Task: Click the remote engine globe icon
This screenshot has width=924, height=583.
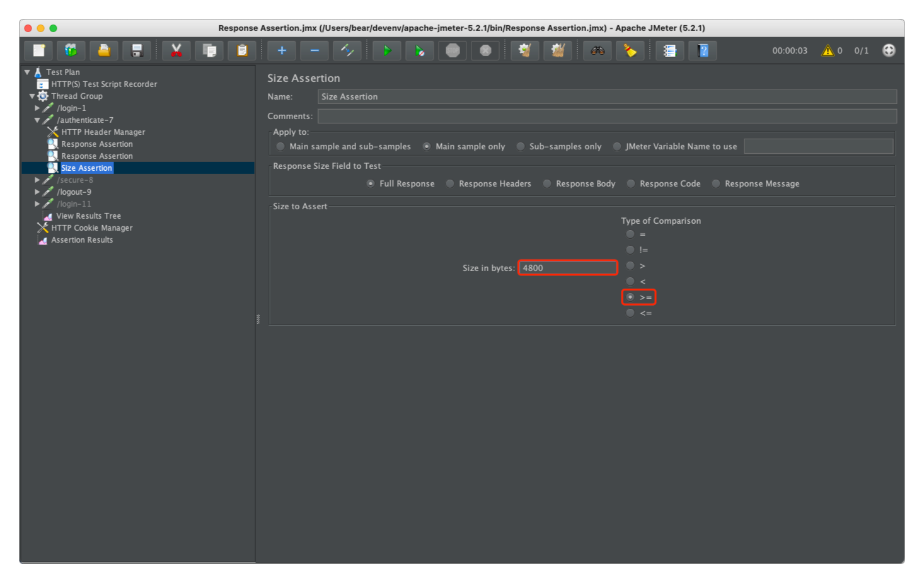Action: coord(889,50)
